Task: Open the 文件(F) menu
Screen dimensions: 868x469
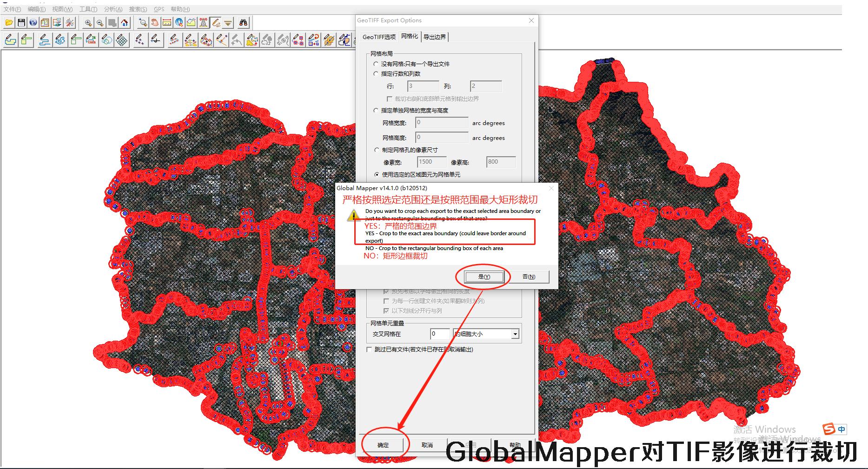Action: click(x=12, y=9)
